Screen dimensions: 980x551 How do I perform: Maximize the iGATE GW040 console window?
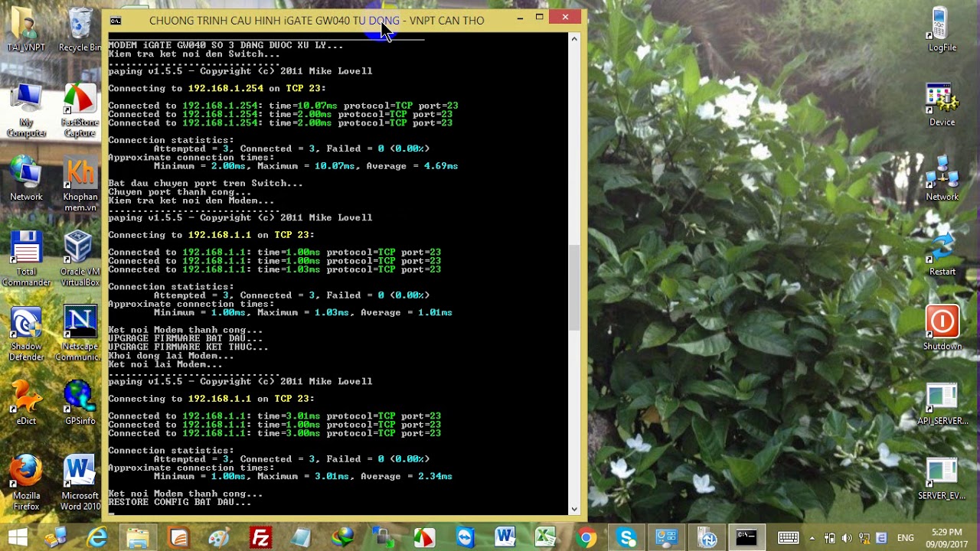click(x=539, y=17)
